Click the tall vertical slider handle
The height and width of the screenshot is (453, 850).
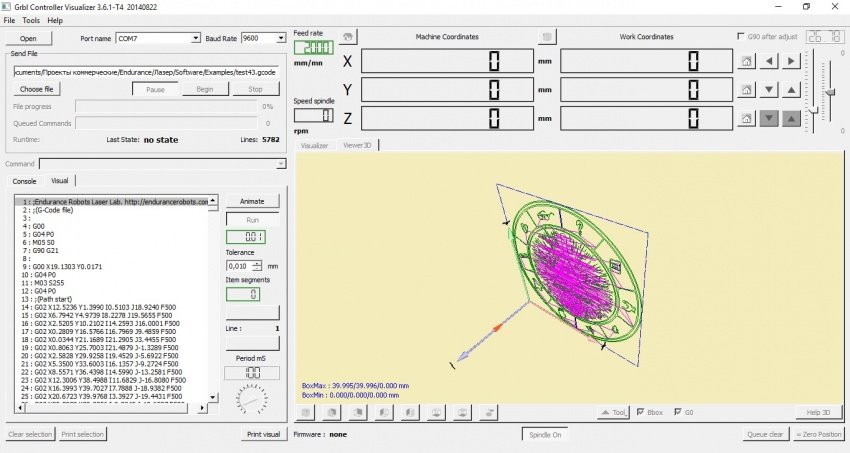[813, 110]
